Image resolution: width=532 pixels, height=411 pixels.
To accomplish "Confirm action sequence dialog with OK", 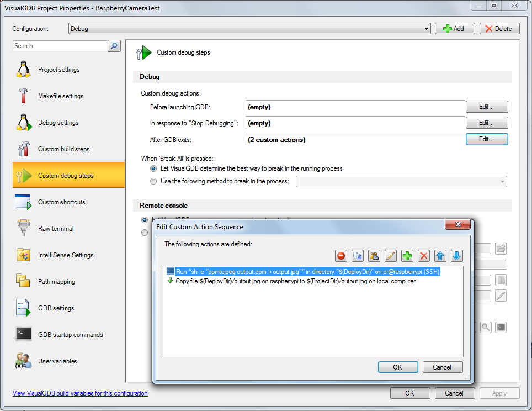I will click(398, 367).
